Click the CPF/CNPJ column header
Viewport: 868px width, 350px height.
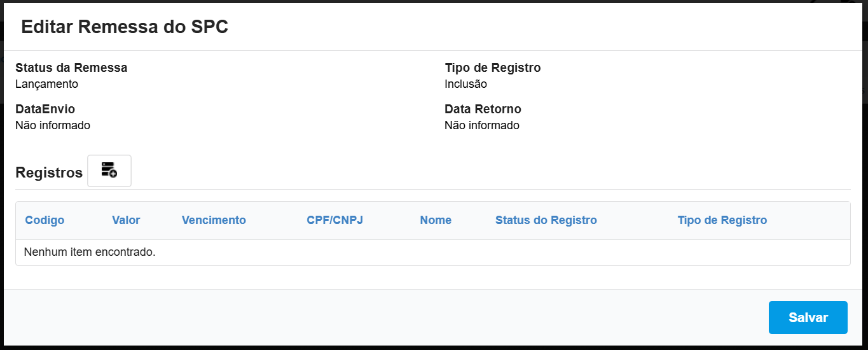[x=334, y=220]
